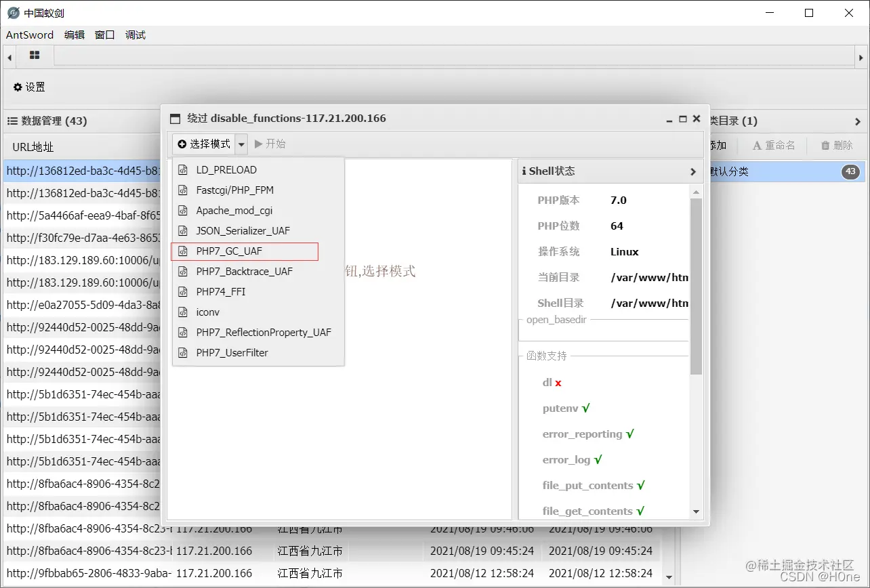This screenshot has width=870, height=588.
Task: Open the AntSword menu
Action: (x=30, y=35)
